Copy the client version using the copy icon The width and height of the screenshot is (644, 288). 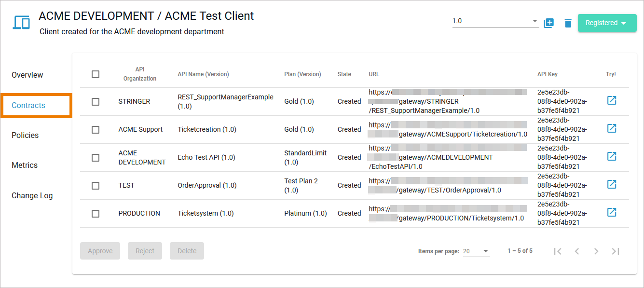click(549, 23)
